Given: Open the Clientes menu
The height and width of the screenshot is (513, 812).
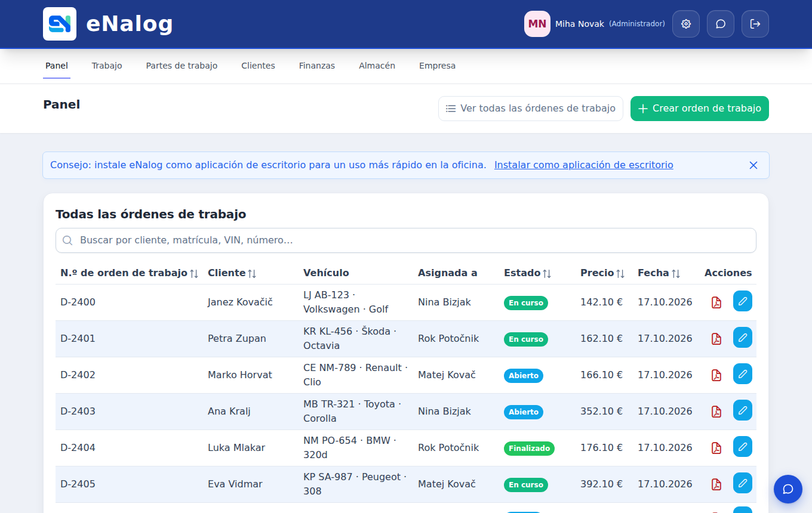Looking at the screenshot, I should (x=258, y=66).
